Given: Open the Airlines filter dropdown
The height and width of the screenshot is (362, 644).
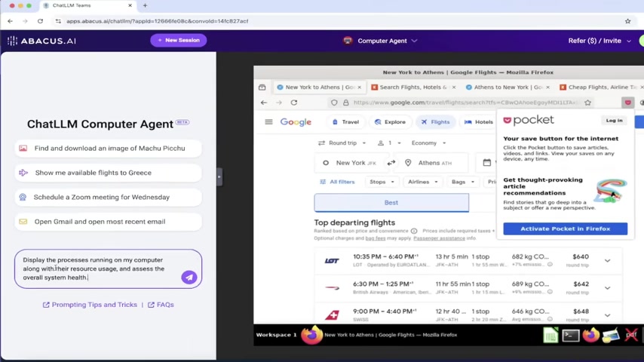Looking at the screenshot, I should pos(422,182).
